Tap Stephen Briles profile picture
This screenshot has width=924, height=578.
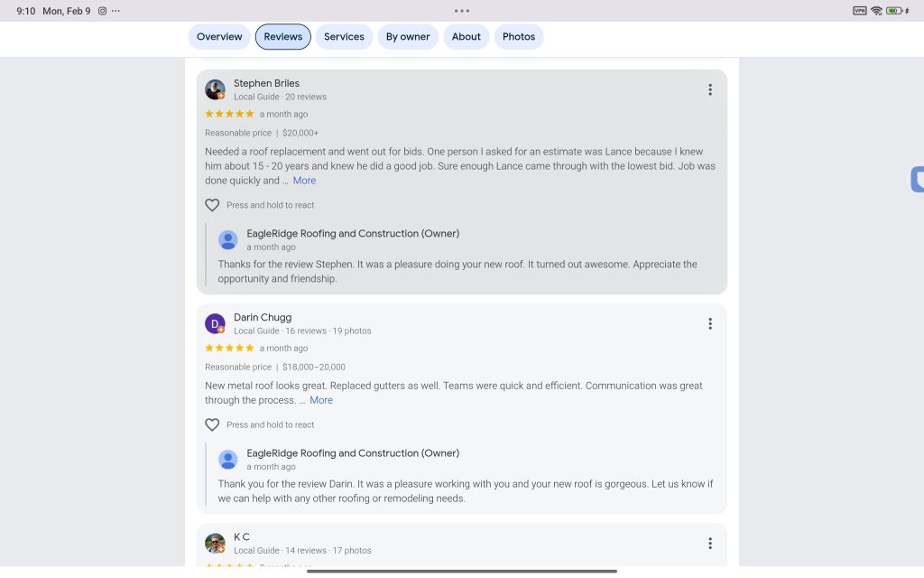[215, 89]
